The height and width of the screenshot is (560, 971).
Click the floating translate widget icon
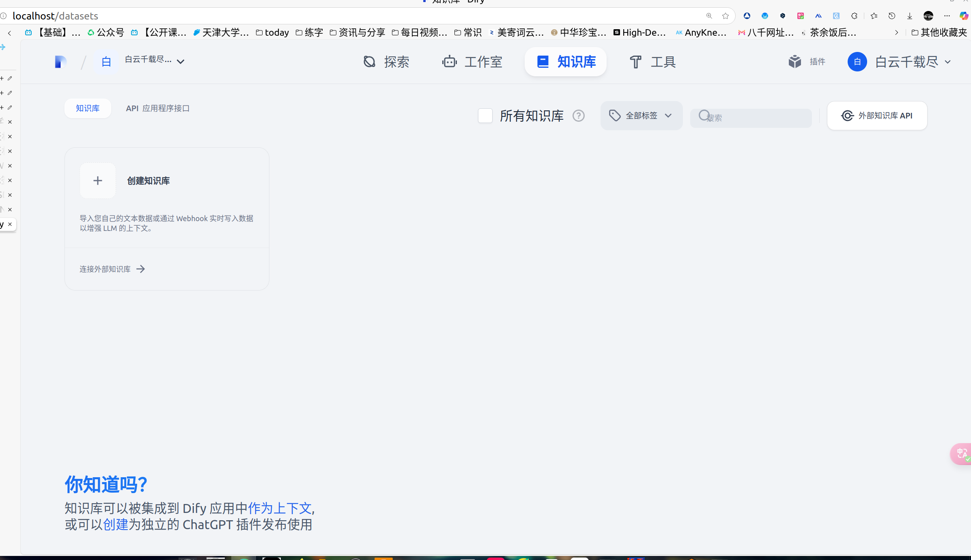(962, 454)
